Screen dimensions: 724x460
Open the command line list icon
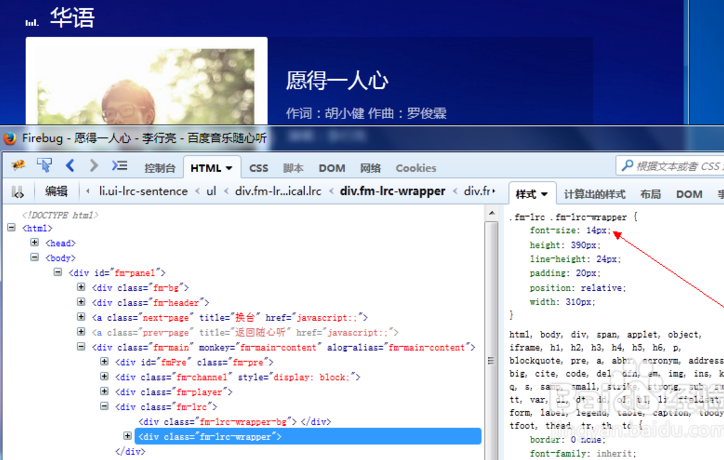point(120,165)
